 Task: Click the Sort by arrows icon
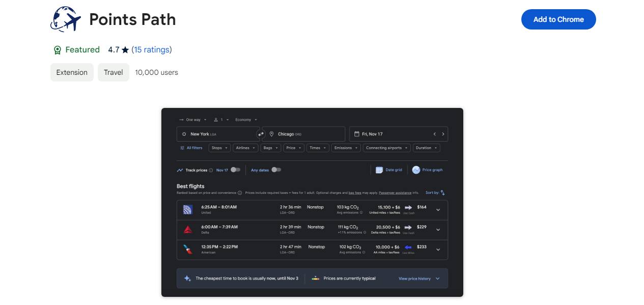442,193
